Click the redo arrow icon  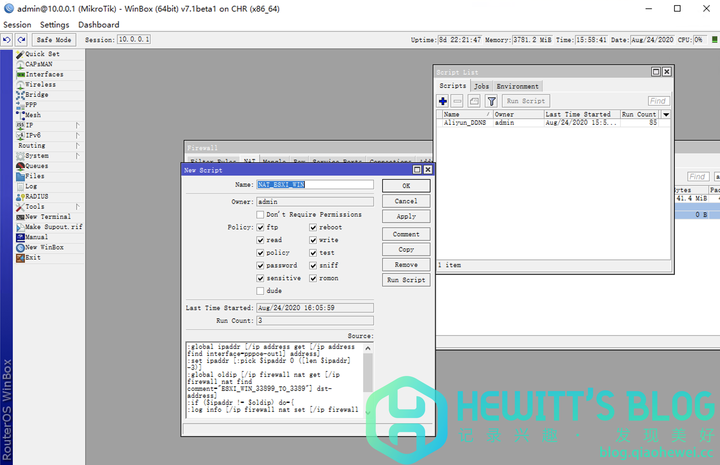[22, 40]
